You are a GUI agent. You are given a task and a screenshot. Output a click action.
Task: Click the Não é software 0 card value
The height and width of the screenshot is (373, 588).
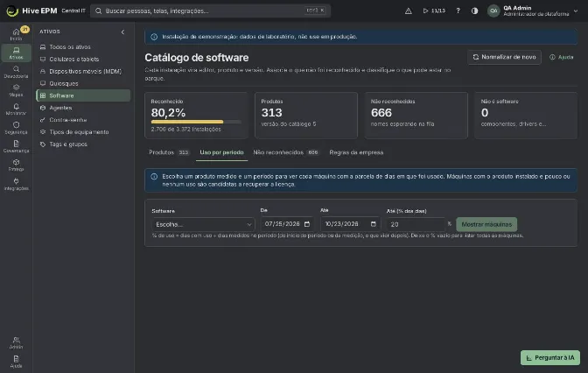pos(485,113)
